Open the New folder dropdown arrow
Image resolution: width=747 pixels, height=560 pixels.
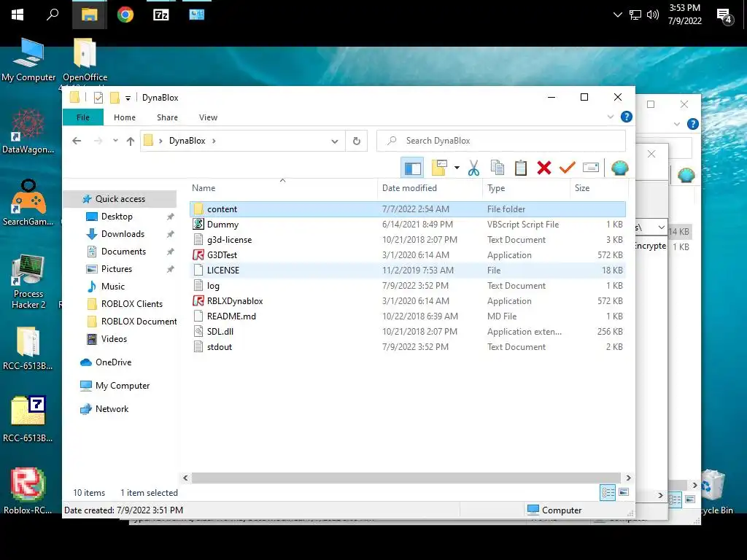click(457, 168)
